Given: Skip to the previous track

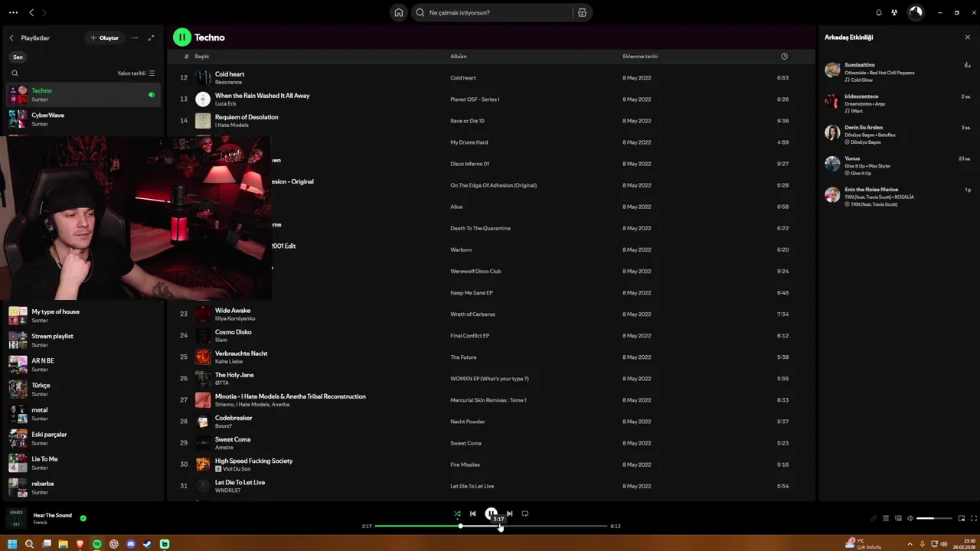Looking at the screenshot, I should [x=472, y=514].
